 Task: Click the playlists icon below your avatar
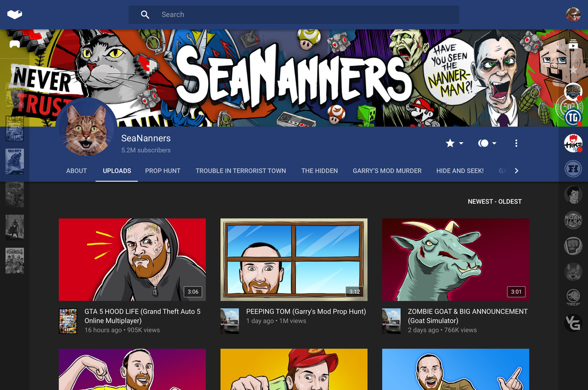pos(573,43)
